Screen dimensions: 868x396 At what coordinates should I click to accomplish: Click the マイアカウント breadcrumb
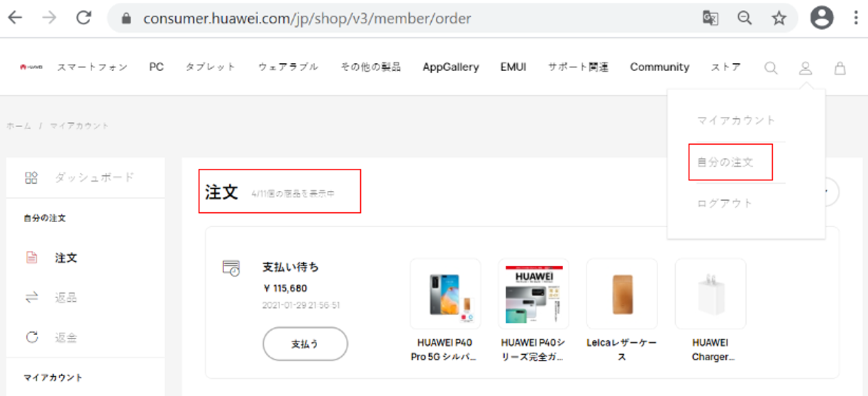(x=79, y=126)
